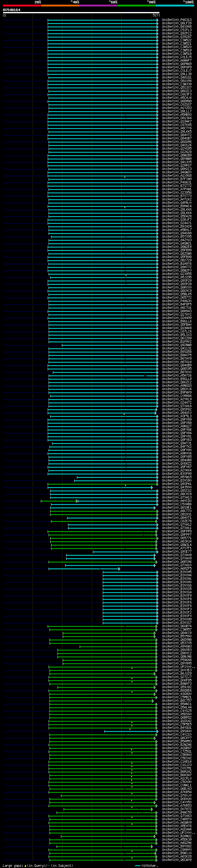Image resolution: width=197 pixels, height=868 pixels.
Task: Select the UniRef100_B3SP99 label
Action: click(176, 474)
